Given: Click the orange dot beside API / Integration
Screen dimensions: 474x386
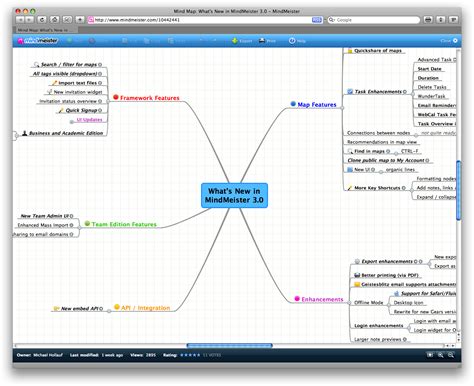Looking at the screenshot, I should tap(117, 307).
